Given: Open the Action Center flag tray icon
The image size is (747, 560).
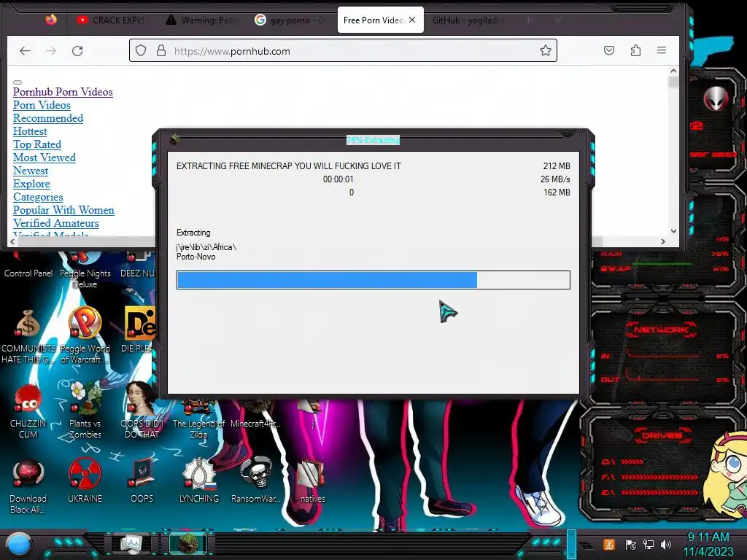Looking at the screenshot, I should tap(631, 544).
